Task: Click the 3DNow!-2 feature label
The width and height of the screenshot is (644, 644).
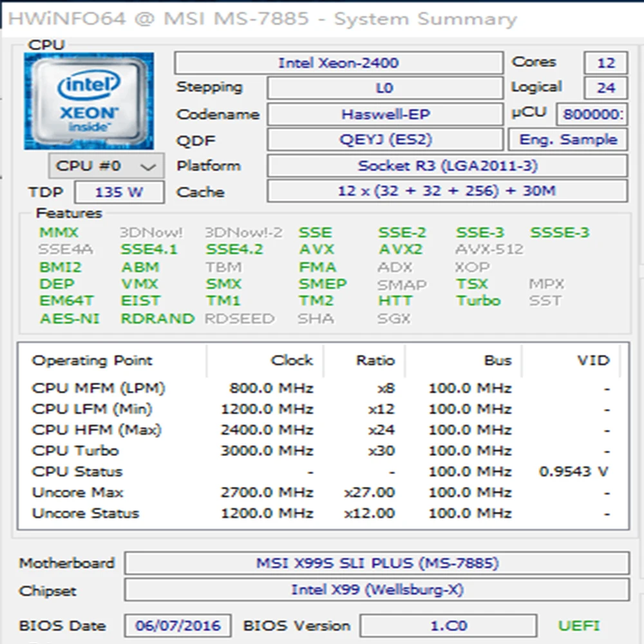Action: pos(243,232)
